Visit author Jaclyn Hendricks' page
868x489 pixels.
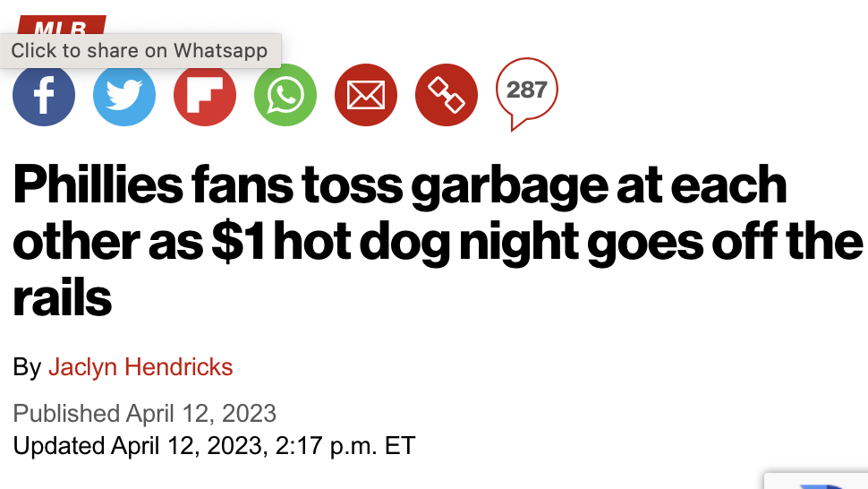pyautogui.click(x=140, y=367)
